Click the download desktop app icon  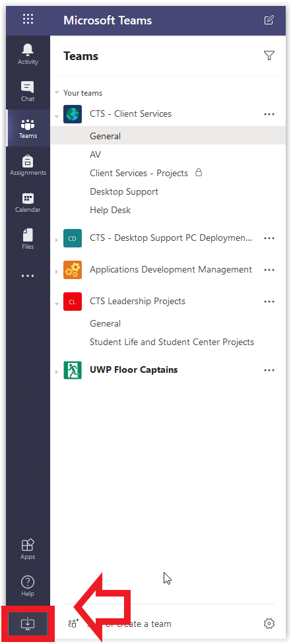[x=28, y=624]
